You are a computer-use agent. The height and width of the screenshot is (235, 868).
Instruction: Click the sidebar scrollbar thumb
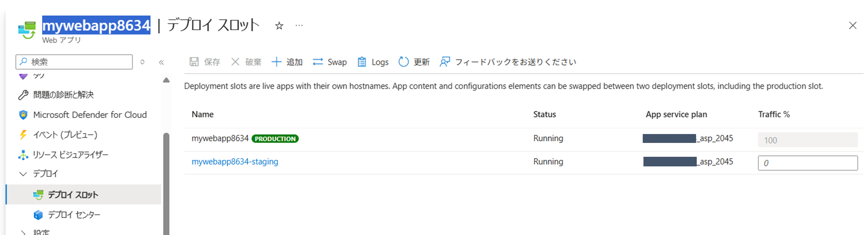[x=166, y=183]
